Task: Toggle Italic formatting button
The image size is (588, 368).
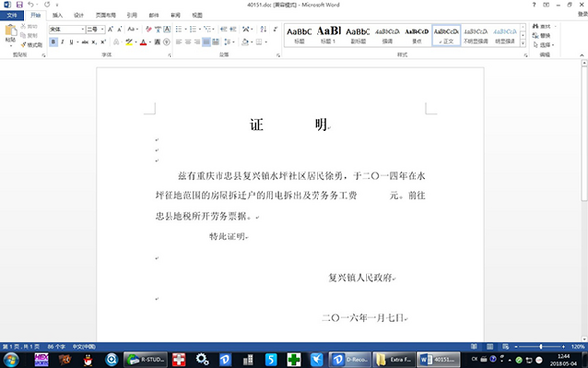Action: point(63,42)
